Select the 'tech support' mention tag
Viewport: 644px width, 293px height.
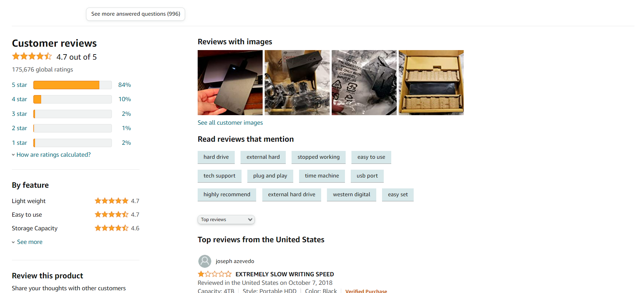pos(219,176)
